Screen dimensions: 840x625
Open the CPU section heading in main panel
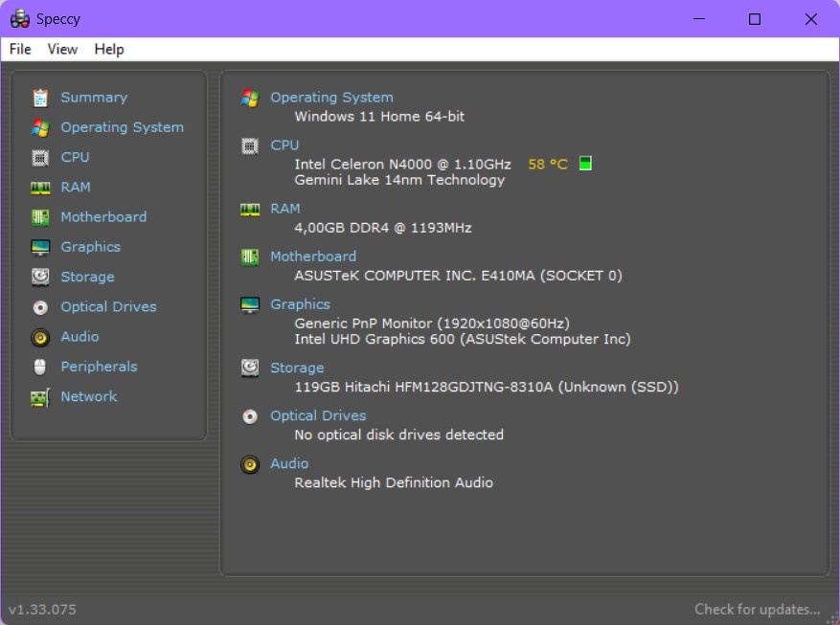pyautogui.click(x=284, y=145)
